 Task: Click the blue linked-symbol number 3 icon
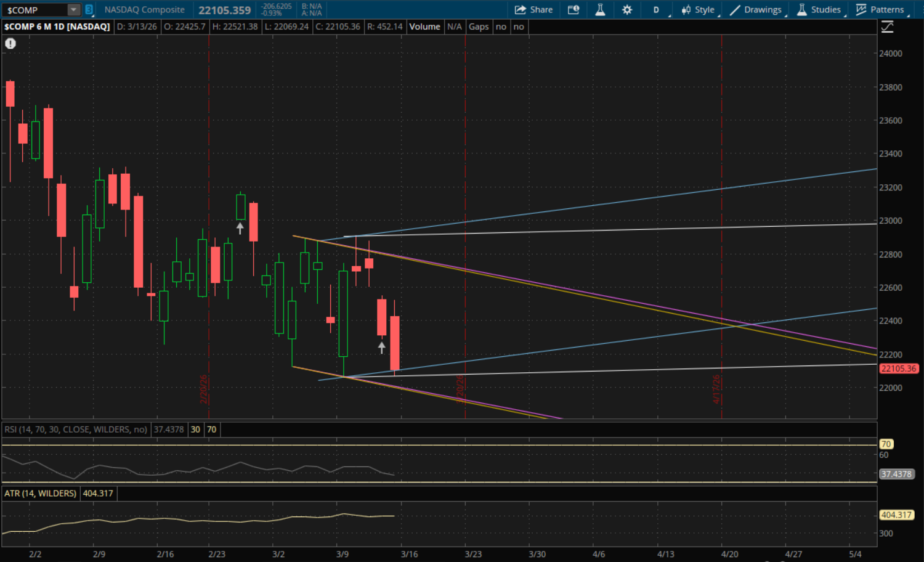pyautogui.click(x=89, y=10)
